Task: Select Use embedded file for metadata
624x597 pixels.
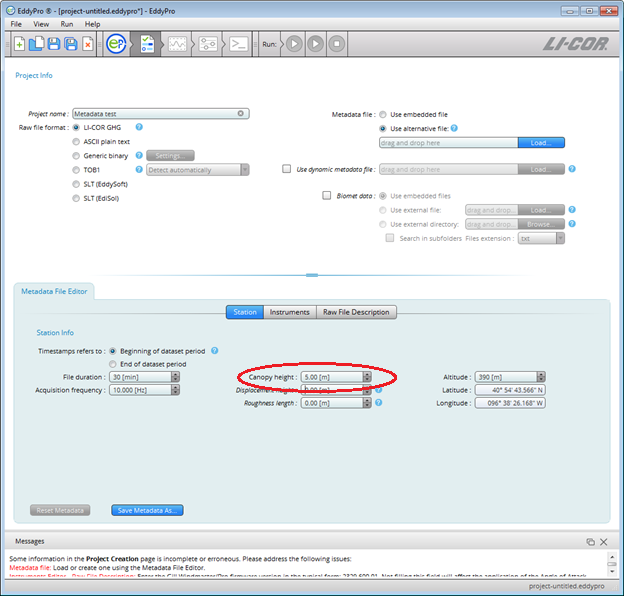Action: coord(383,115)
